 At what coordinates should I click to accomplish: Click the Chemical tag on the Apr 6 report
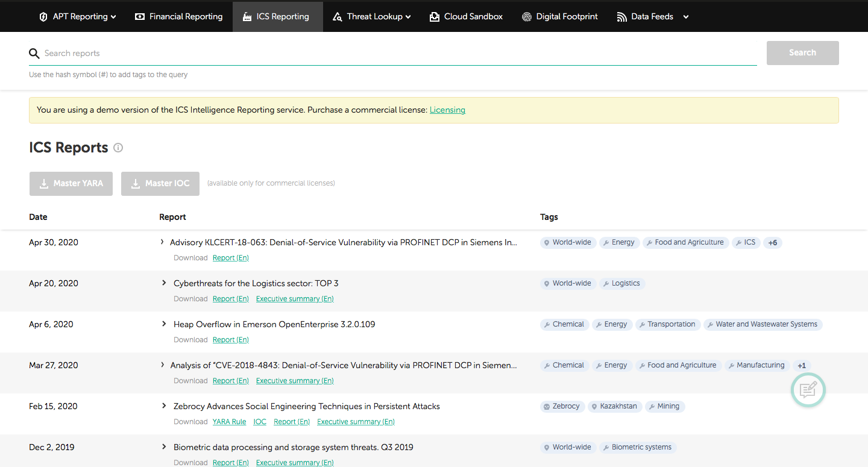[x=565, y=324]
